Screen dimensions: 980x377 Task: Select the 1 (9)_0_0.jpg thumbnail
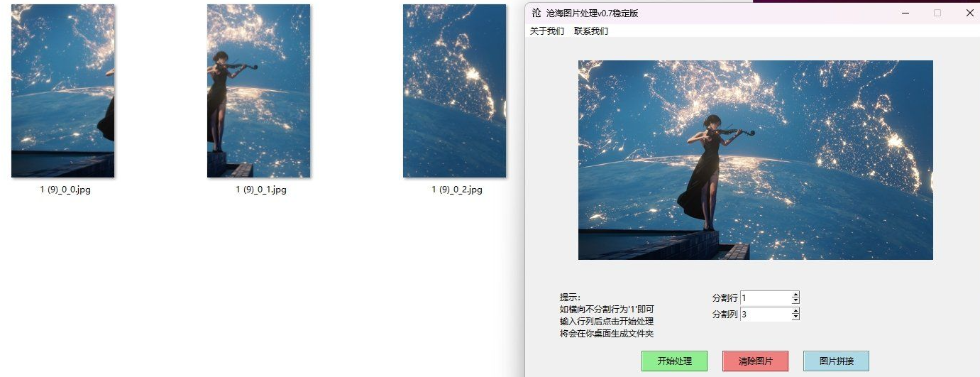[62, 91]
